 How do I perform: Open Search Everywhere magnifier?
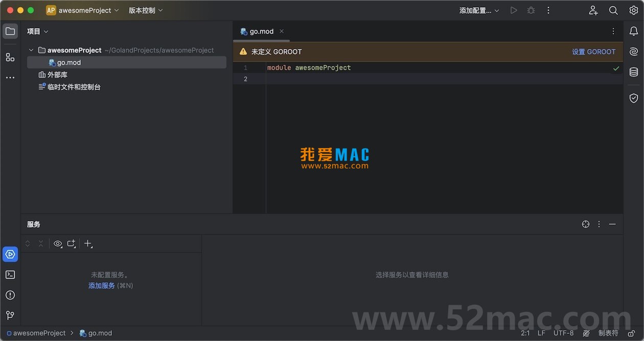613,10
